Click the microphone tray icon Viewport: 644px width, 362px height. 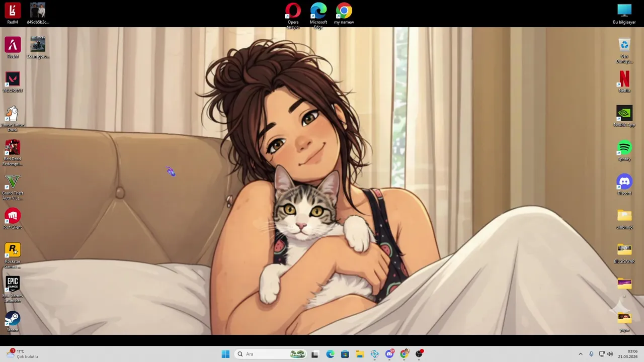[x=591, y=354]
